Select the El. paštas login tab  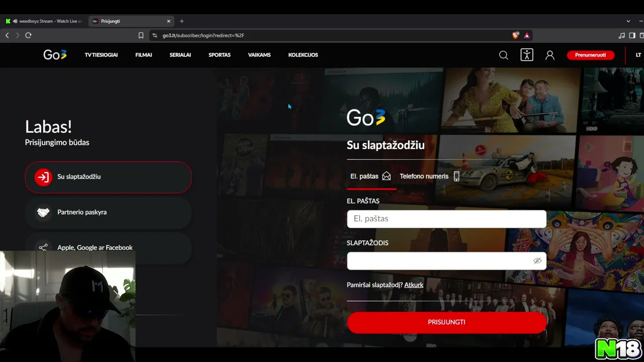pyautogui.click(x=371, y=176)
